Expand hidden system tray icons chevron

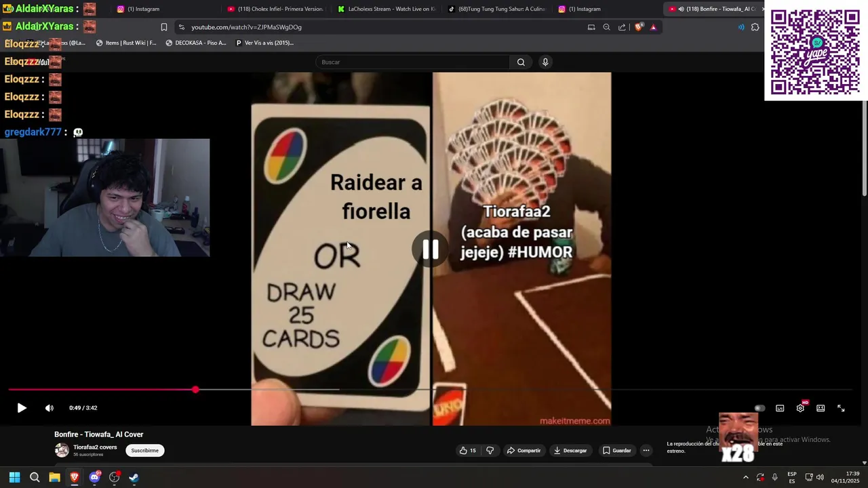[x=745, y=477]
